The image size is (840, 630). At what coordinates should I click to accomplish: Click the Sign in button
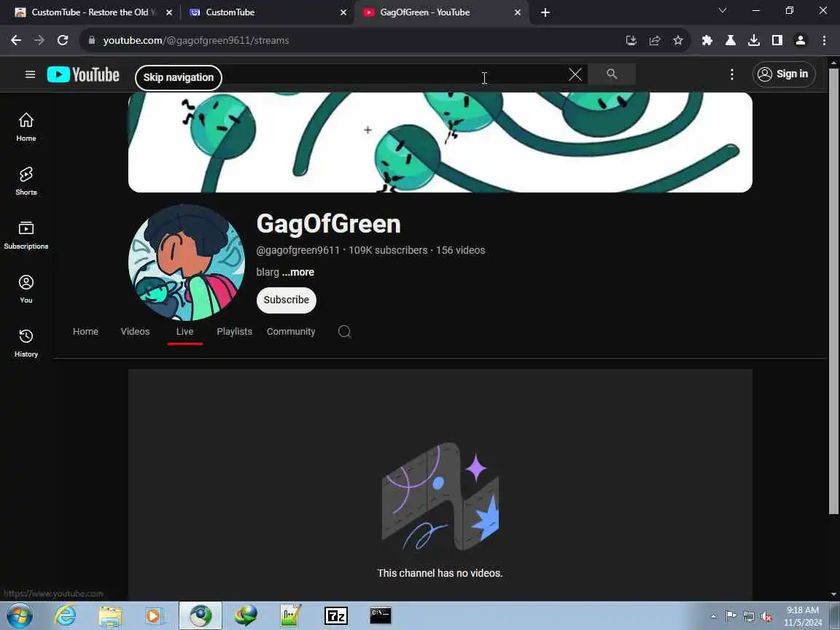pos(784,74)
